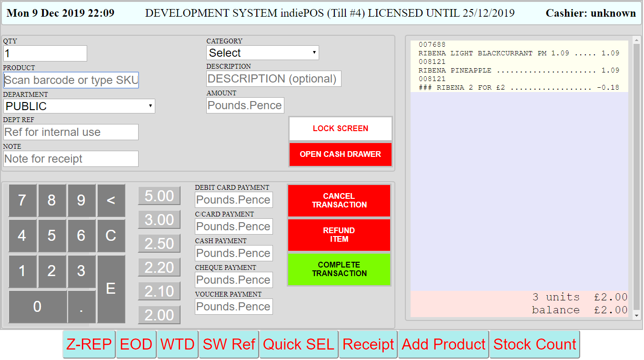Select the 2.50 quick amount button
Screen dimensions: 644x360
click(159, 244)
